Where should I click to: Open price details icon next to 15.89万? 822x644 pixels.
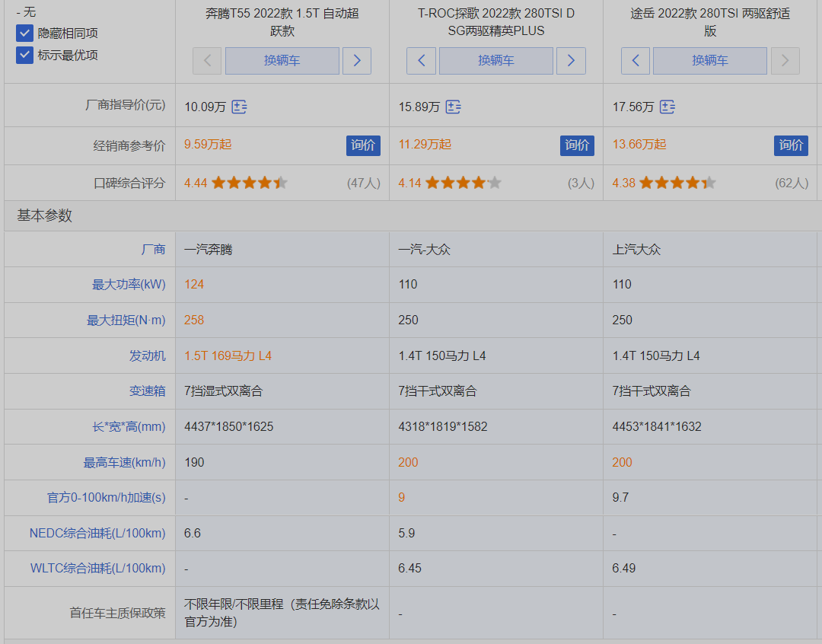click(453, 107)
